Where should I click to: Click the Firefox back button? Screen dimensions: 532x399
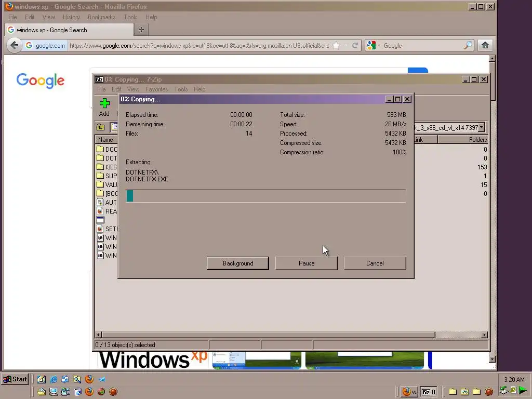pos(14,45)
